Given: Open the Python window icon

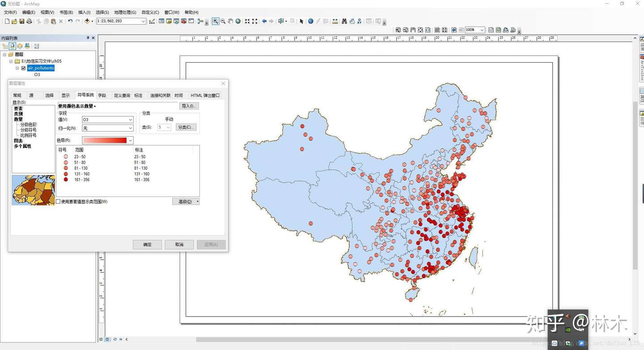Looking at the screenshot, I should point(191,21).
